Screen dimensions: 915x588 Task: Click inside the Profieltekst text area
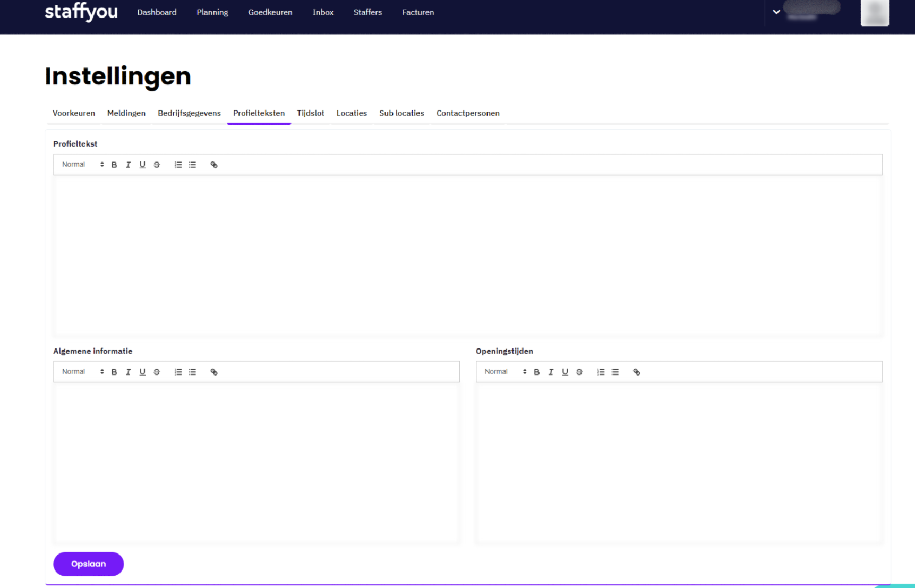467,255
